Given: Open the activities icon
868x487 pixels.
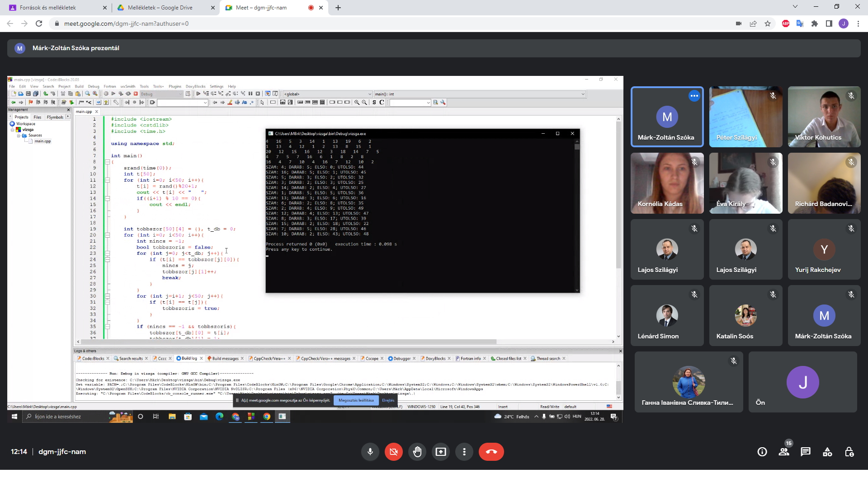Looking at the screenshot, I should coord(827,452).
